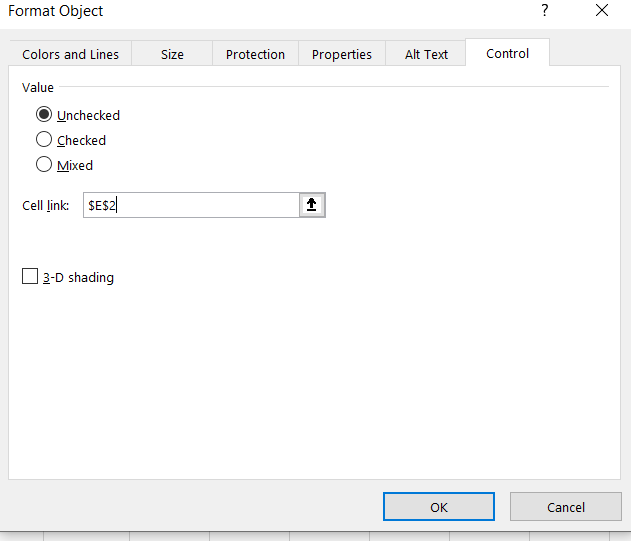Click the blank area below 3-D shading
The width and height of the screenshot is (631, 541).
click(300, 380)
